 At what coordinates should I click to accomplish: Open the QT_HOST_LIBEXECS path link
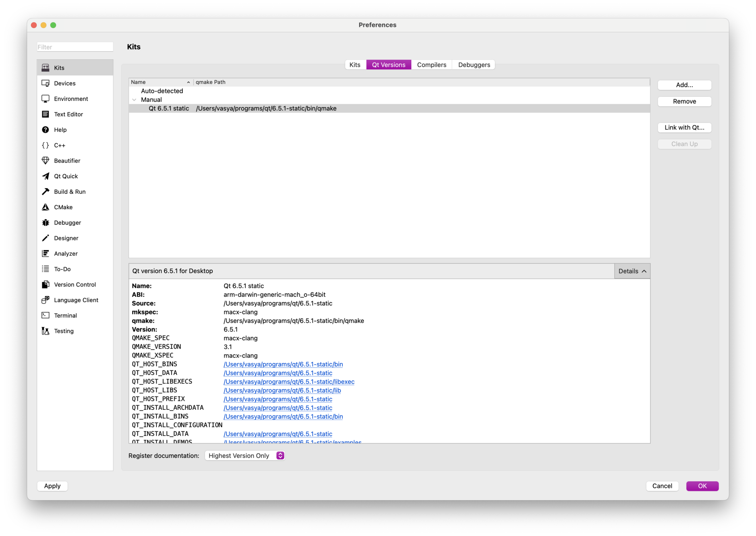tap(289, 382)
